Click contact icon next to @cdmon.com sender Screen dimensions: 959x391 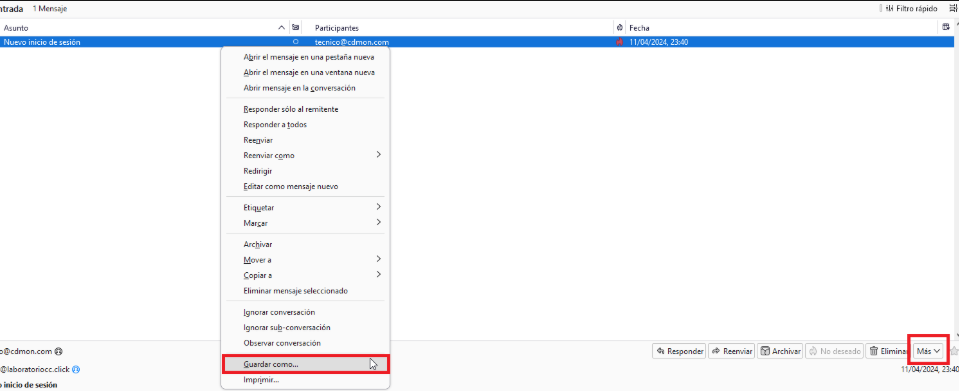(x=59, y=351)
